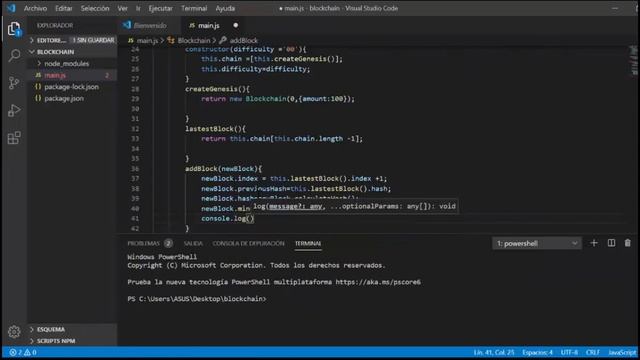Change language mode via JavaScript entry
The height and width of the screenshot is (360, 640).
[x=622, y=352]
